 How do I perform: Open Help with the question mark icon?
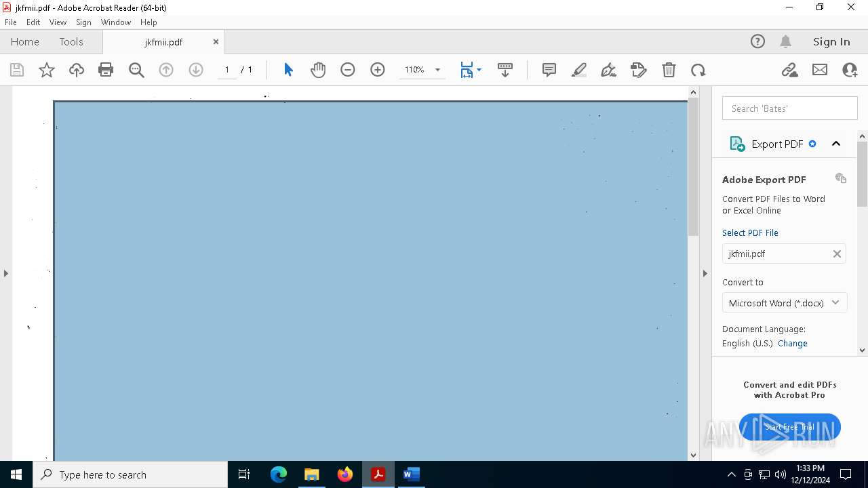tap(757, 41)
